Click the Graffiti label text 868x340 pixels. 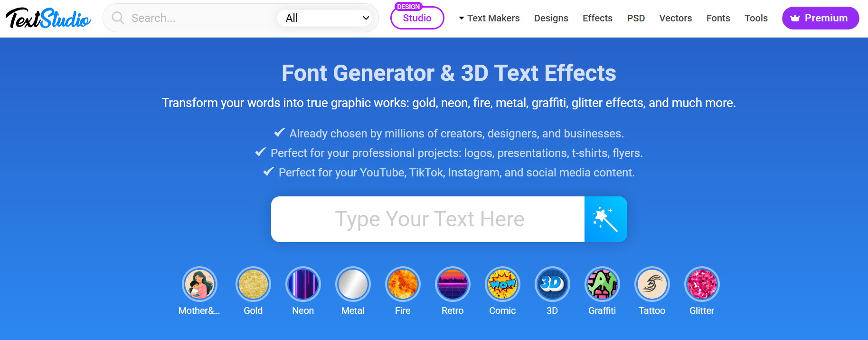(x=602, y=311)
